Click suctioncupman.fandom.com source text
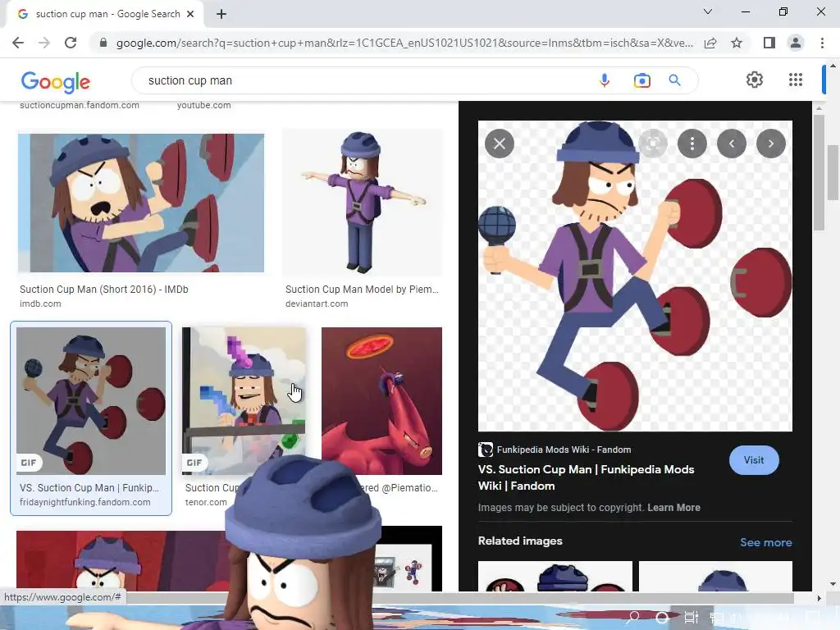 click(x=80, y=106)
